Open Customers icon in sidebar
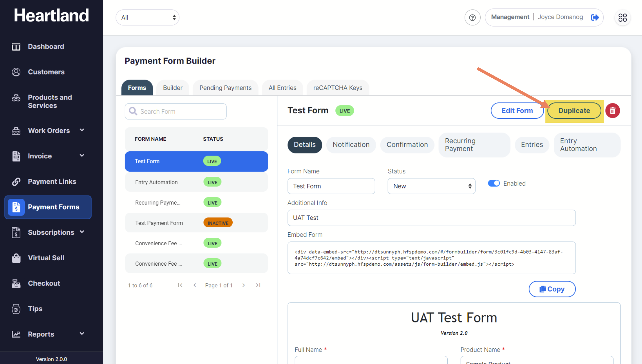This screenshot has height=364, width=642. (x=16, y=72)
